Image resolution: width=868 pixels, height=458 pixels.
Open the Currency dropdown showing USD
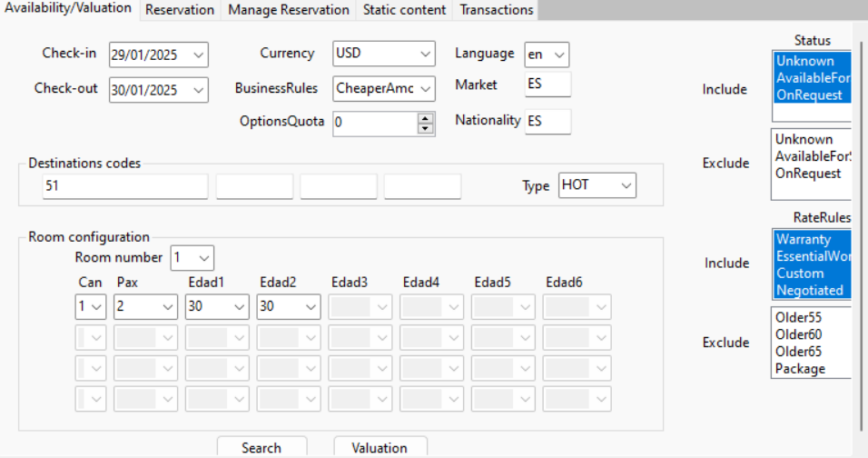pyautogui.click(x=426, y=54)
